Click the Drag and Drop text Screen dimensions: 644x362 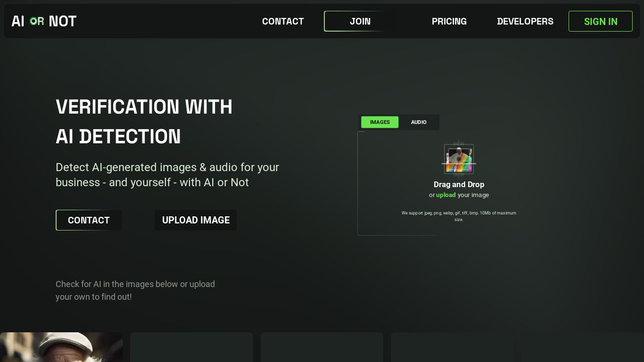point(459,184)
